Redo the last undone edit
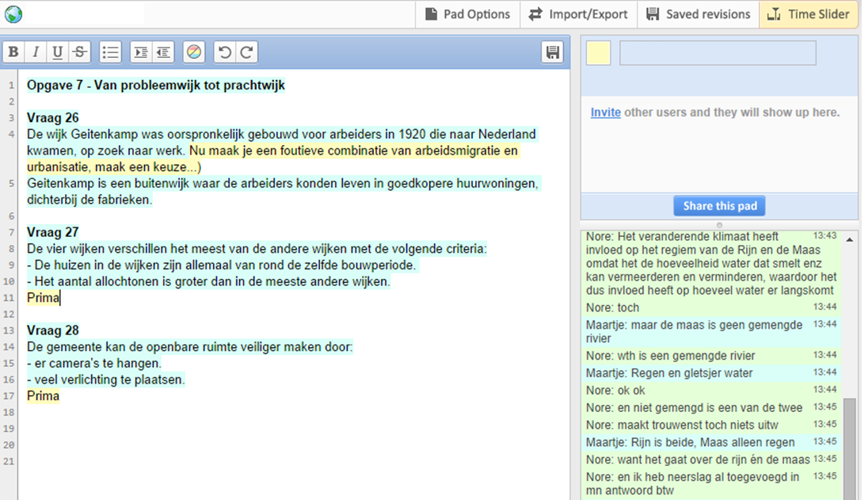The height and width of the screenshot is (500, 868). click(247, 52)
